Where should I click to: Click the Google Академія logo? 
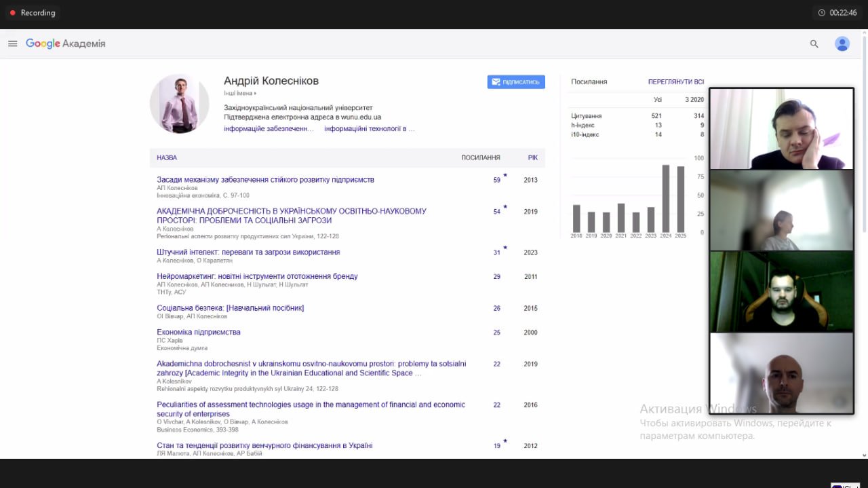pyautogui.click(x=66, y=43)
